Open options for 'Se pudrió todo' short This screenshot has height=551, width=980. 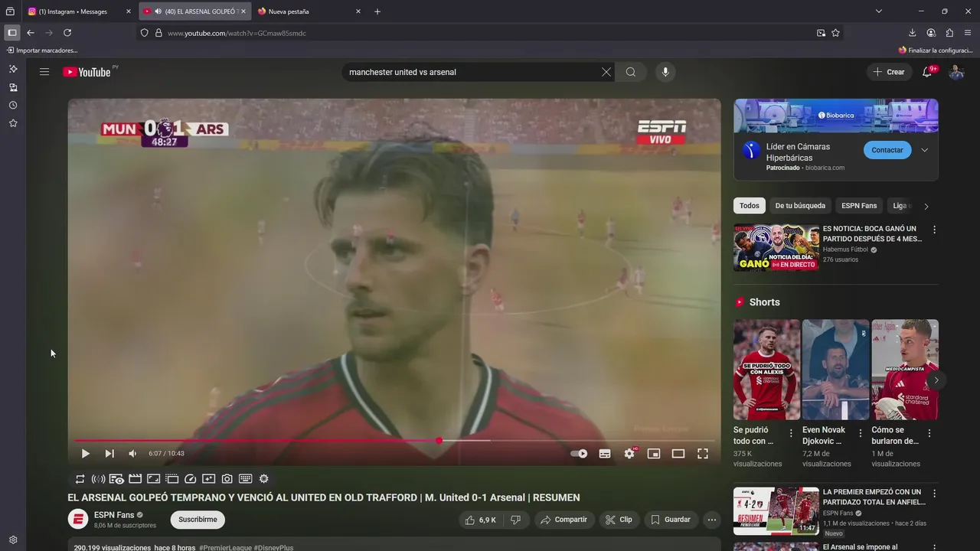coord(791,433)
